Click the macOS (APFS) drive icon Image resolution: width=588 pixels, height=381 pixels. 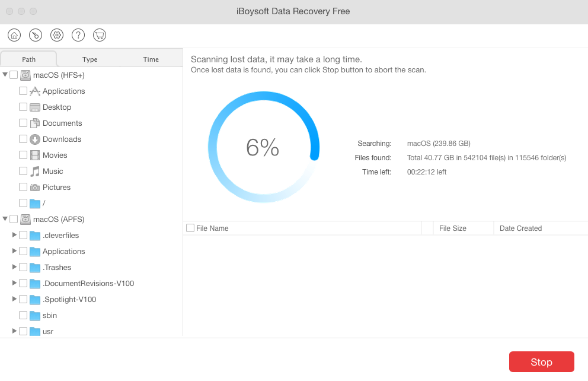[x=25, y=219]
